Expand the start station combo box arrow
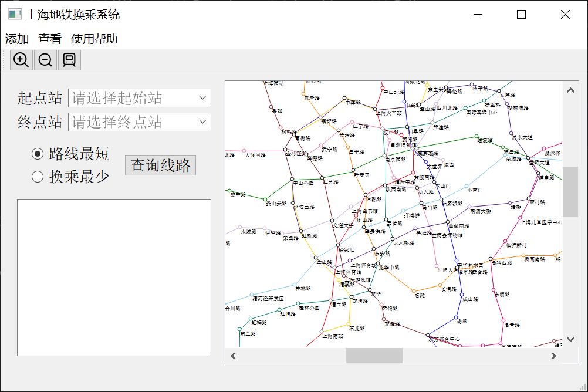The image size is (588, 392). pyautogui.click(x=202, y=98)
